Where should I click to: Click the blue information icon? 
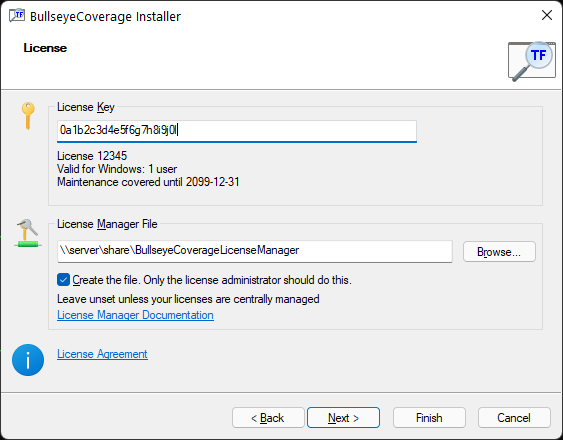point(28,360)
